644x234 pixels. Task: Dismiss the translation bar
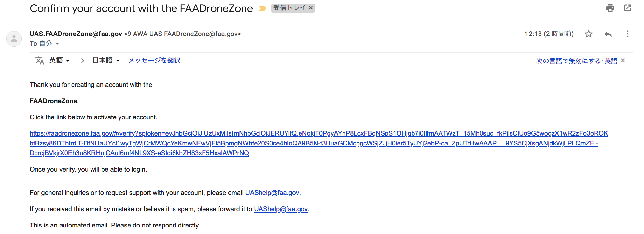click(623, 60)
